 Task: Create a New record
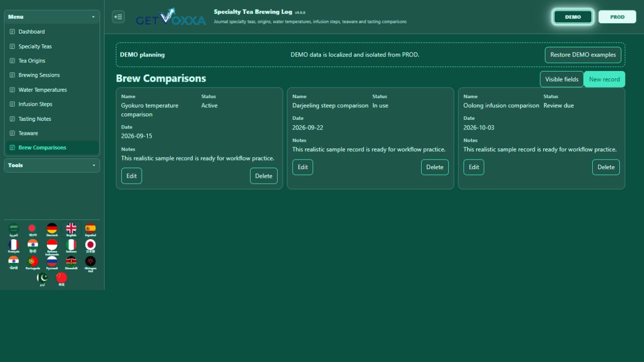(604, 80)
